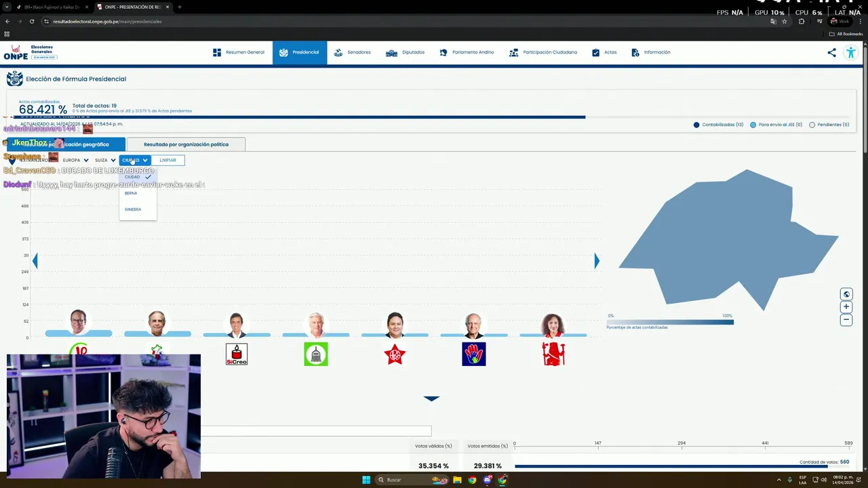The image size is (868, 488).
Task: Select the blue hand party logo
Action: pos(474,354)
